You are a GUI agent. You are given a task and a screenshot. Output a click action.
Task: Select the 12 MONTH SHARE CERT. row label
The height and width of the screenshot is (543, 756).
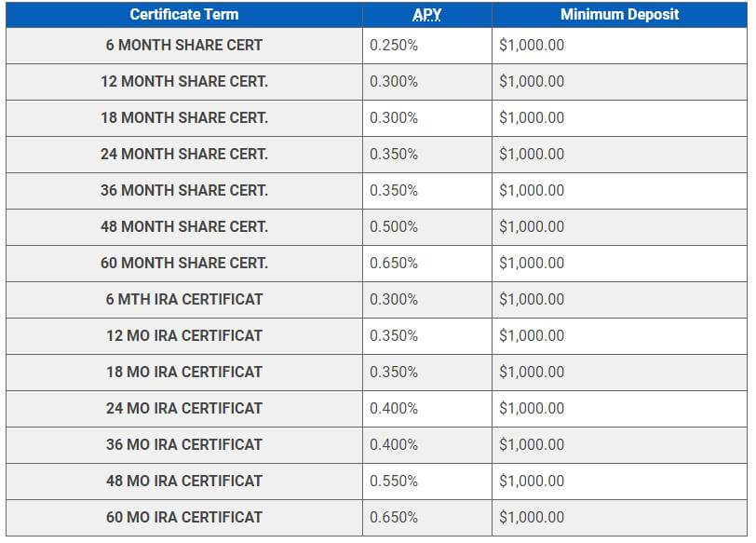184,81
